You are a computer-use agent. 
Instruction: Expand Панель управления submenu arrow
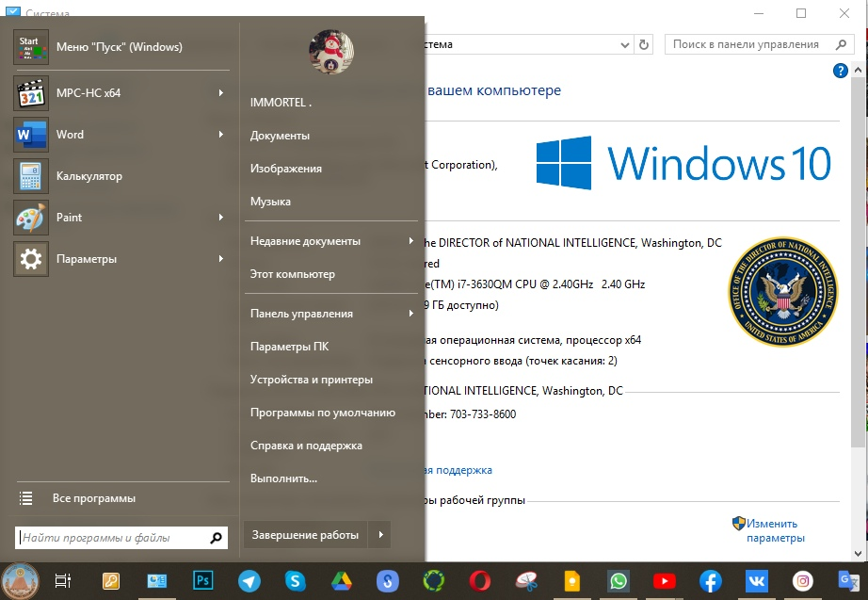[x=410, y=314]
